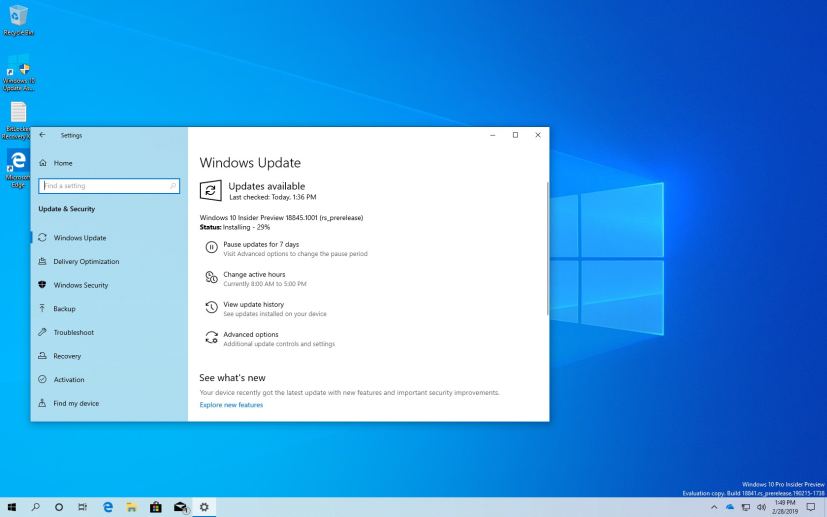Viewport: 827px width, 517px height.
Task: Focus the Find a setting search box
Action: pos(109,186)
